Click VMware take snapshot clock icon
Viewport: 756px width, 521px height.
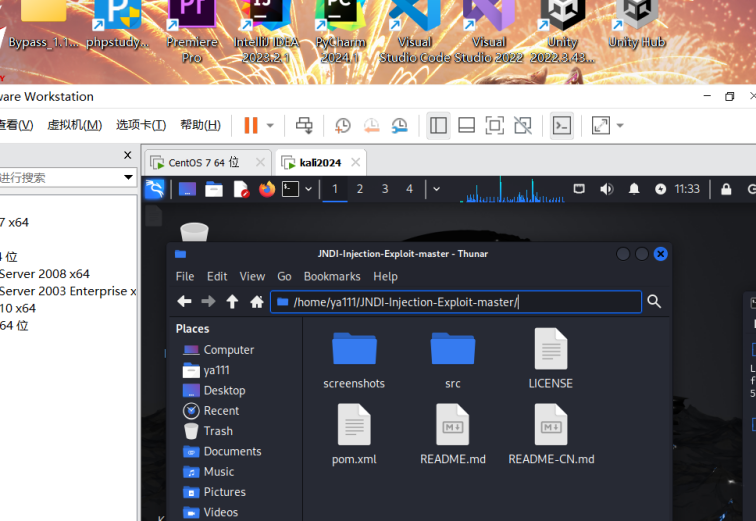[343, 125]
